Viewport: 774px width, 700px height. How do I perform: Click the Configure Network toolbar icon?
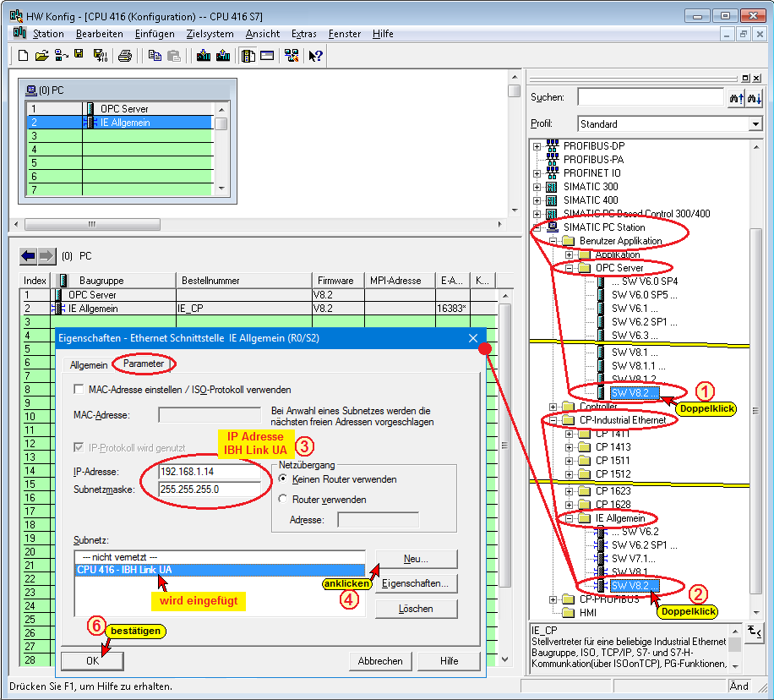coord(292,55)
